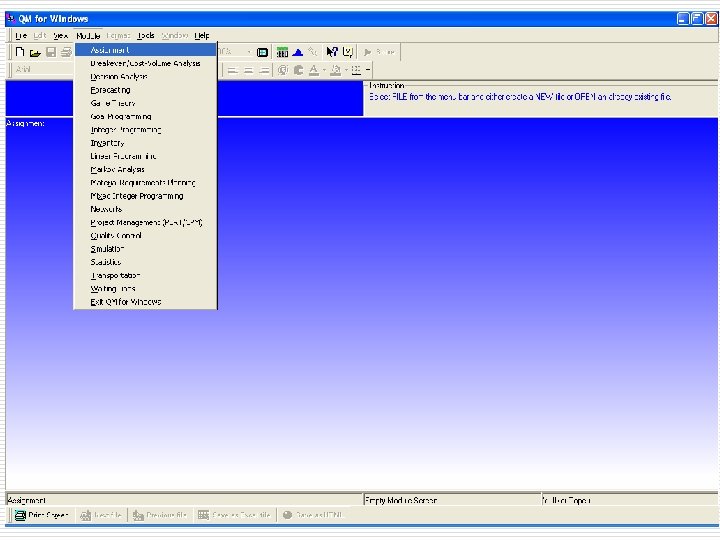Click Save as HTML button

click(x=313, y=515)
